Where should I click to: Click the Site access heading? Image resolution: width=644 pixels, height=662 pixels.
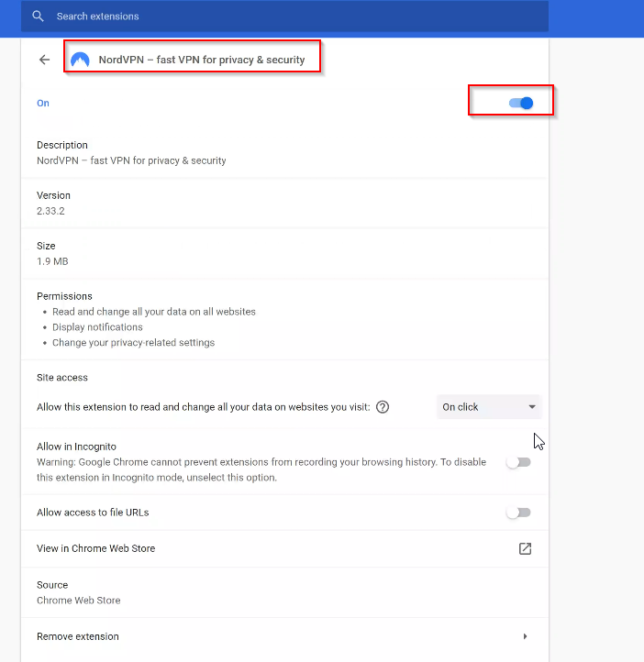[x=62, y=378]
